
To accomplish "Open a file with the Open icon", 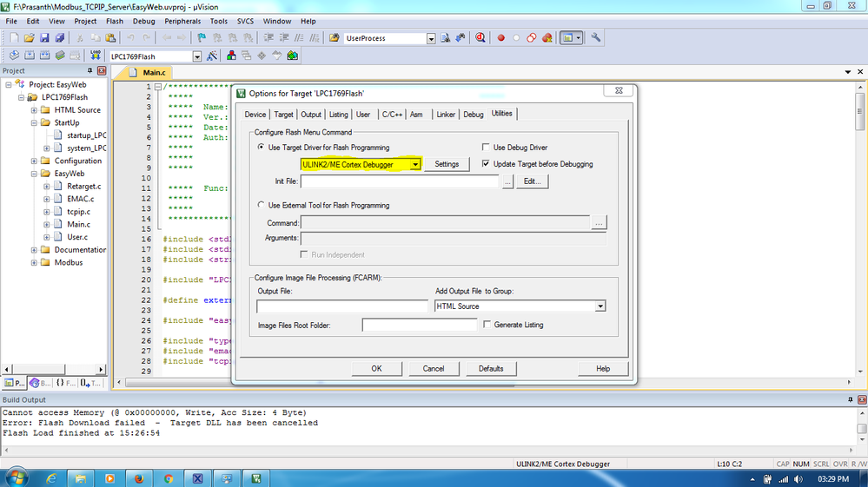I will 29,37.
